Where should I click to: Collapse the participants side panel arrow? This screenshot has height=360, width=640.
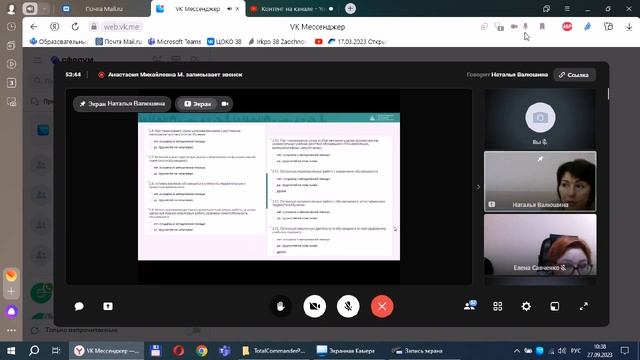coord(478,187)
